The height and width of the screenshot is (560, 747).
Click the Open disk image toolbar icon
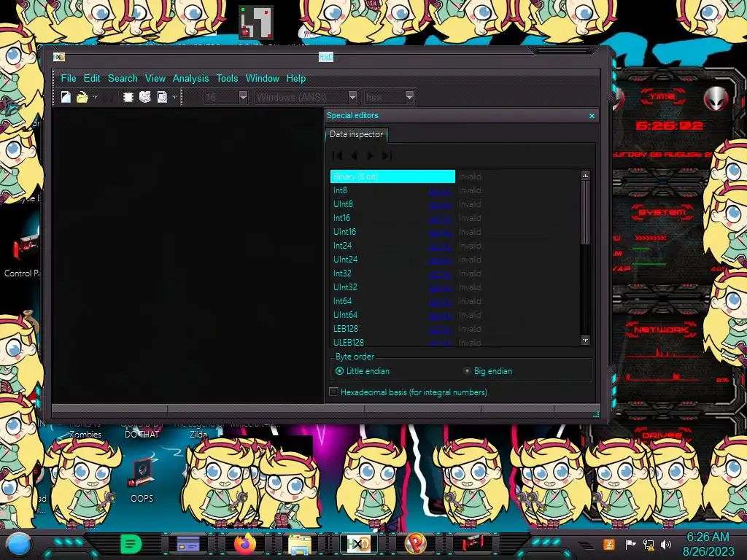coord(162,97)
